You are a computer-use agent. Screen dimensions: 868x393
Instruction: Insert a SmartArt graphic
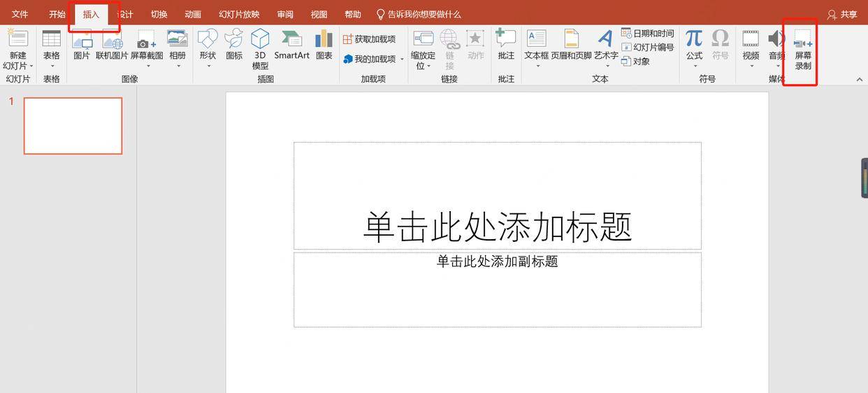coord(291,43)
